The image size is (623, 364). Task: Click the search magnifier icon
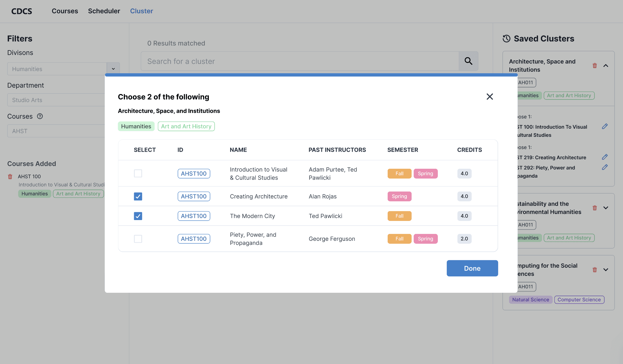(468, 61)
